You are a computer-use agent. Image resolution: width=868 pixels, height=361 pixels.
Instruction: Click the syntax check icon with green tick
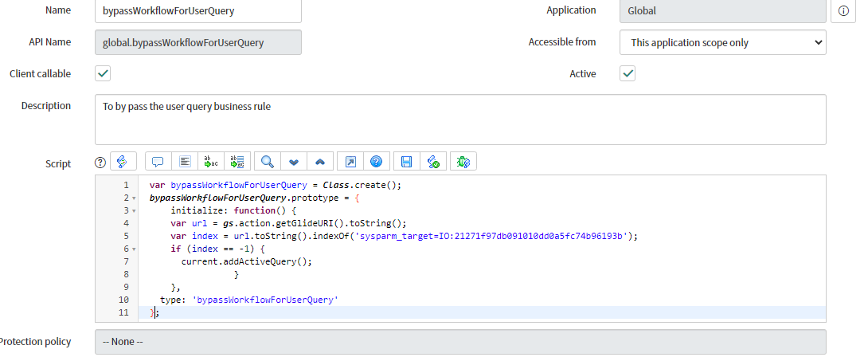click(x=433, y=162)
